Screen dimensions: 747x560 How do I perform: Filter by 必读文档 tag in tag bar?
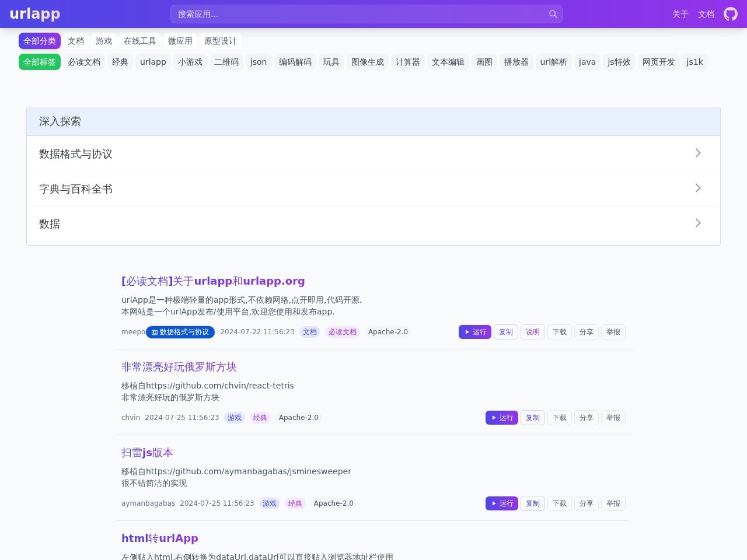[x=84, y=62]
